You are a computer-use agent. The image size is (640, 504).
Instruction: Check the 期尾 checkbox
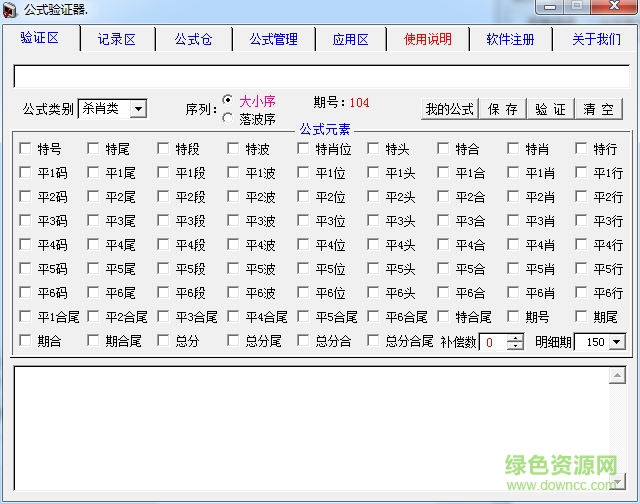coord(581,316)
